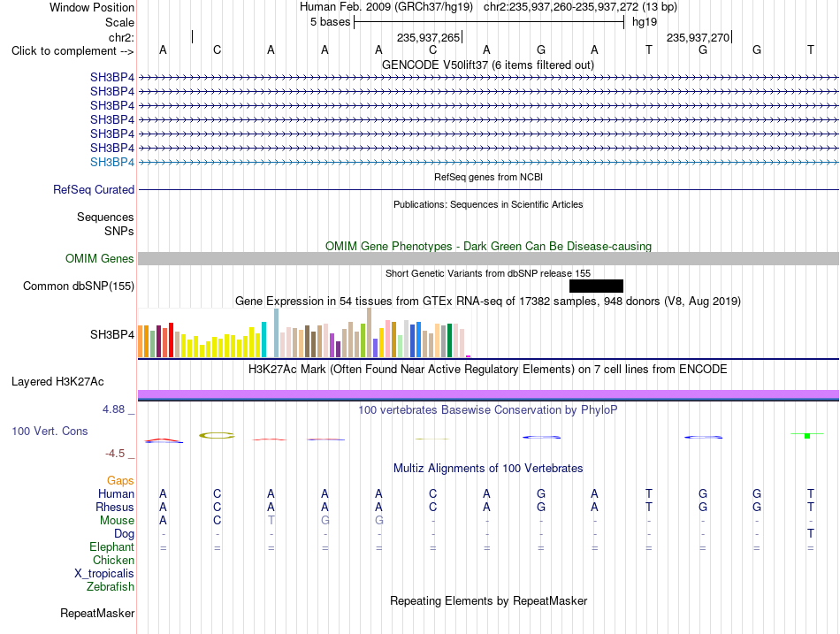Select the Zebrafish alignment row label
Viewport: 840px width, 634px height.
pos(111,586)
